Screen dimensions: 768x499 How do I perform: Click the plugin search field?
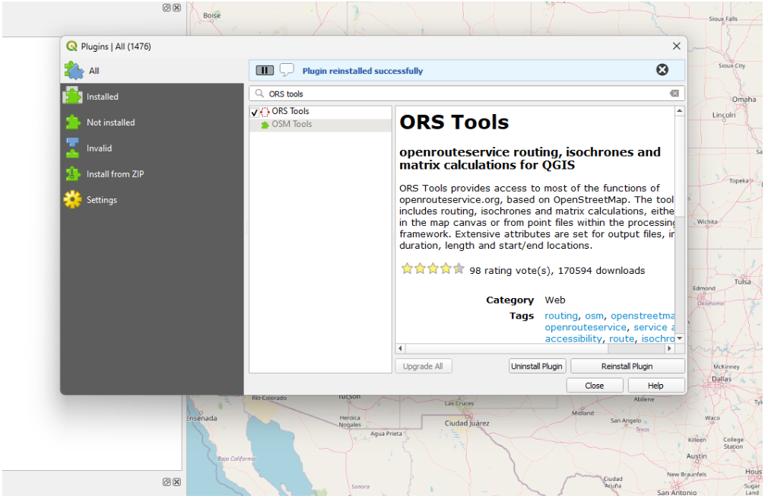click(x=466, y=94)
